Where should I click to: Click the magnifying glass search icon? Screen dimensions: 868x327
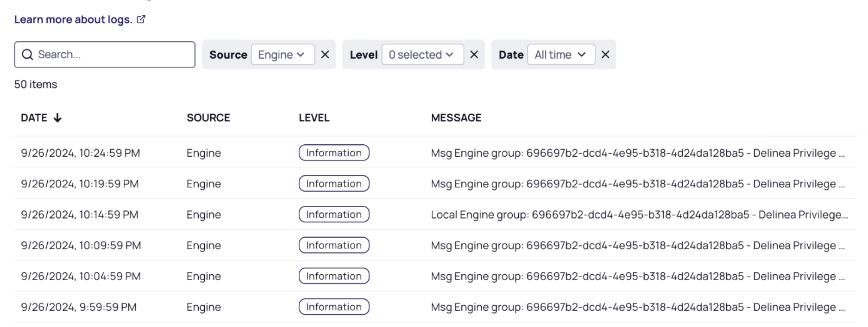point(27,55)
